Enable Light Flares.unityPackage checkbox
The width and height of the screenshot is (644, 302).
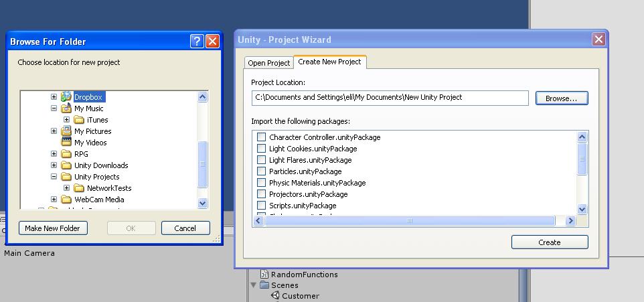[x=261, y=160]
